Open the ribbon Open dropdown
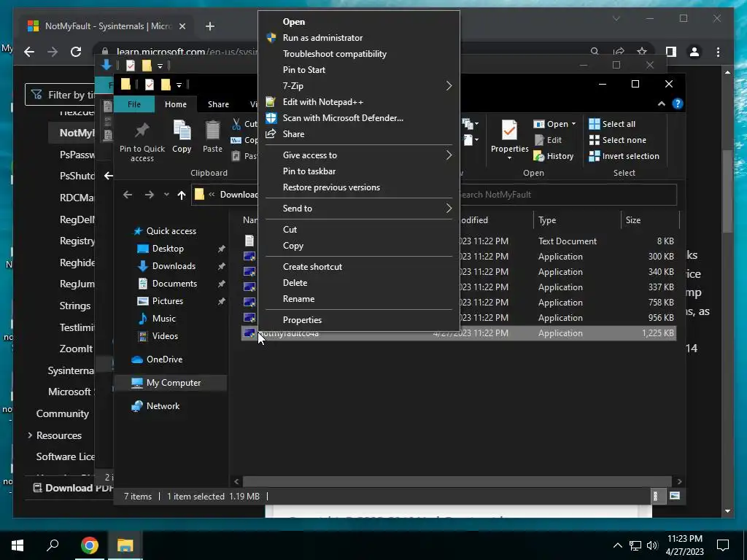Viewport: 747px width, 560px height. pos(554,124)
